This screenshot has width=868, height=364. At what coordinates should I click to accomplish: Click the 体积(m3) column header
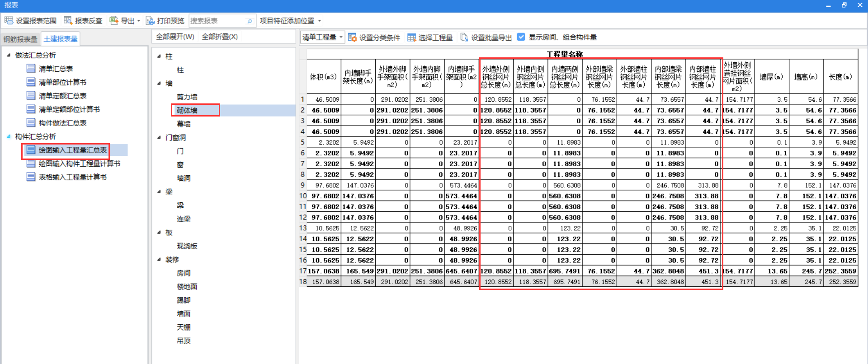(324, 77)
